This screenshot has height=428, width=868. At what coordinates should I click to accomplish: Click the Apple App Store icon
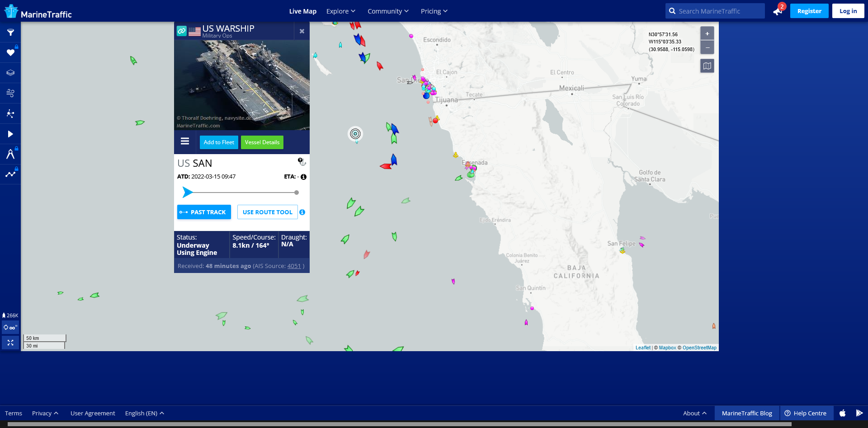pos(842,413)
